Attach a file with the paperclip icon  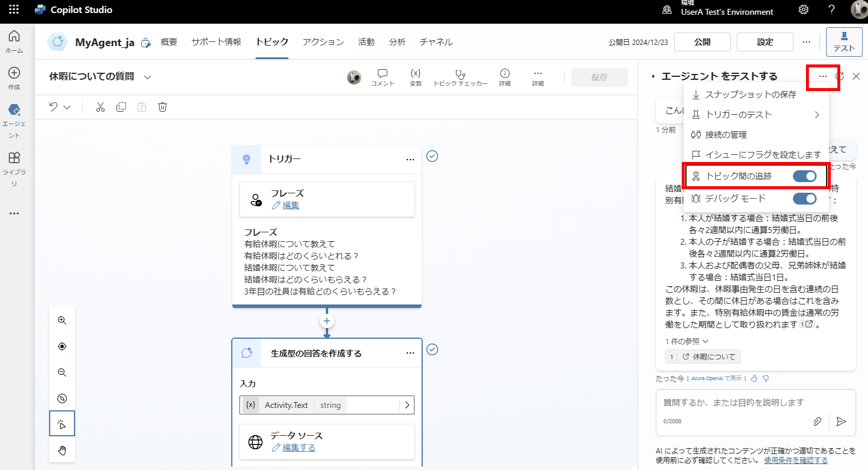817,422
